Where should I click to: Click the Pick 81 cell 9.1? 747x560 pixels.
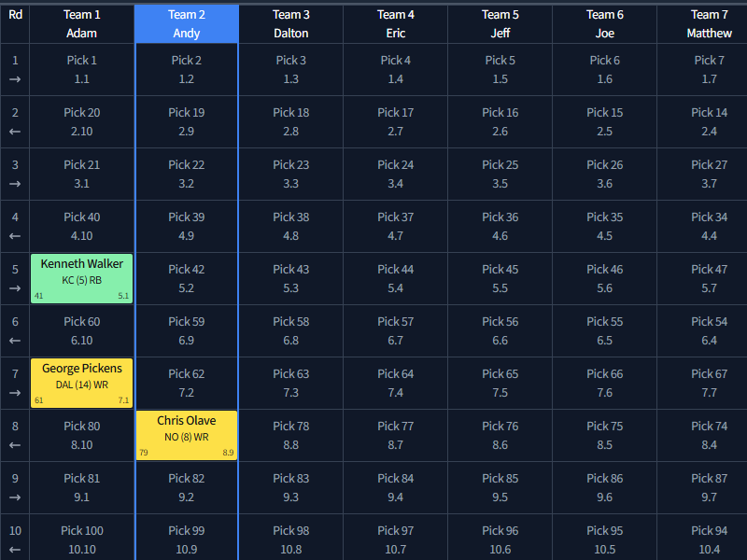(82, 487)
